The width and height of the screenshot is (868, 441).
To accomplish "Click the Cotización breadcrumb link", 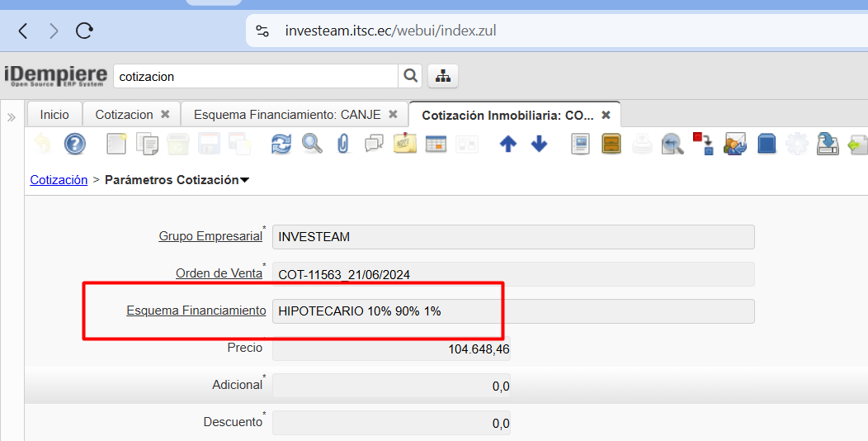I will tap(59, 180).
